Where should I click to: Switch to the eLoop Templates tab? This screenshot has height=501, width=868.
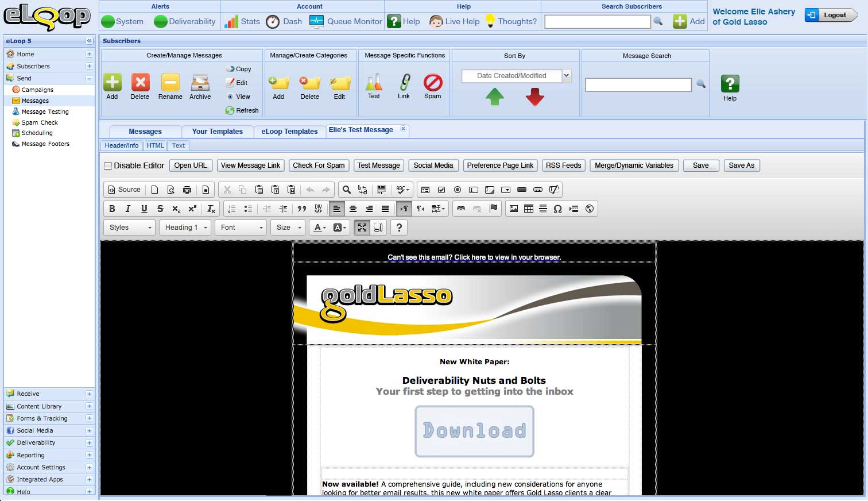289,132
